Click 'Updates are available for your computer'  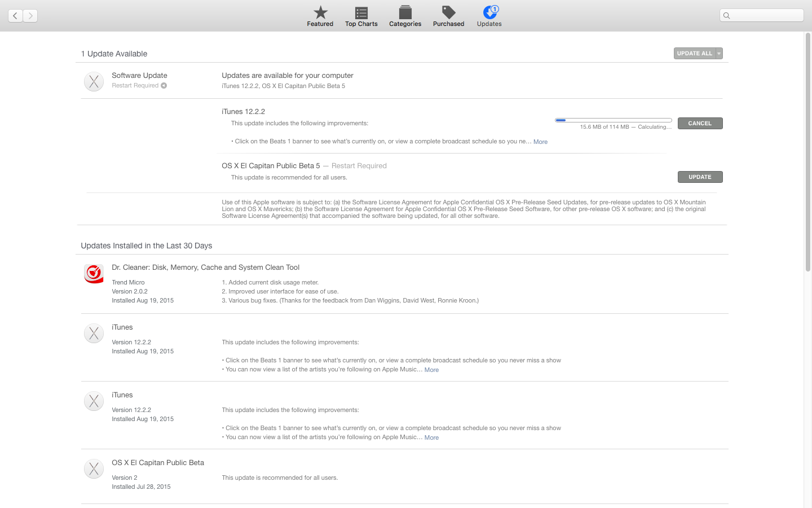click(288, 76)
